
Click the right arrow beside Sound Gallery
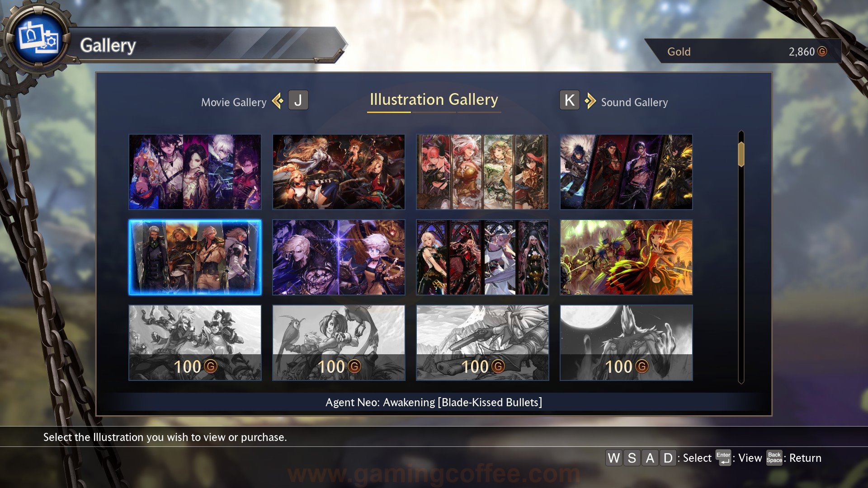click(x=590, y=101)
